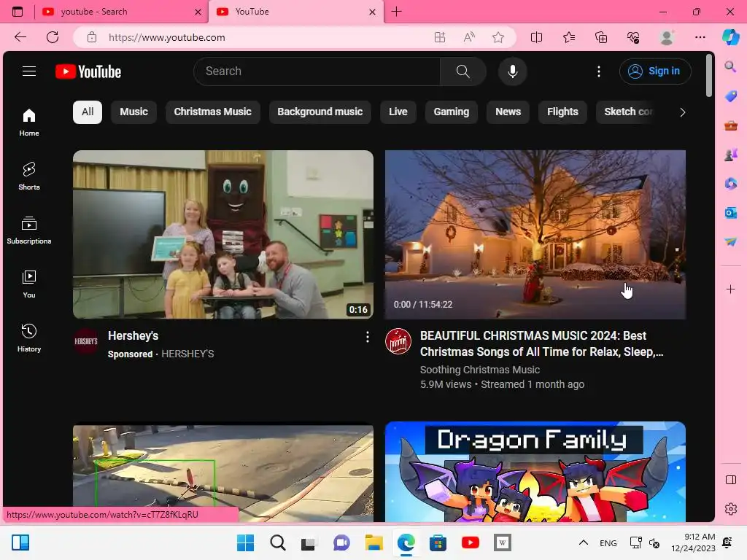This screenshot has height=560, width=747.
Task: Open the Dragon Family video thumbnail
Action: click(x=535, y=472)
